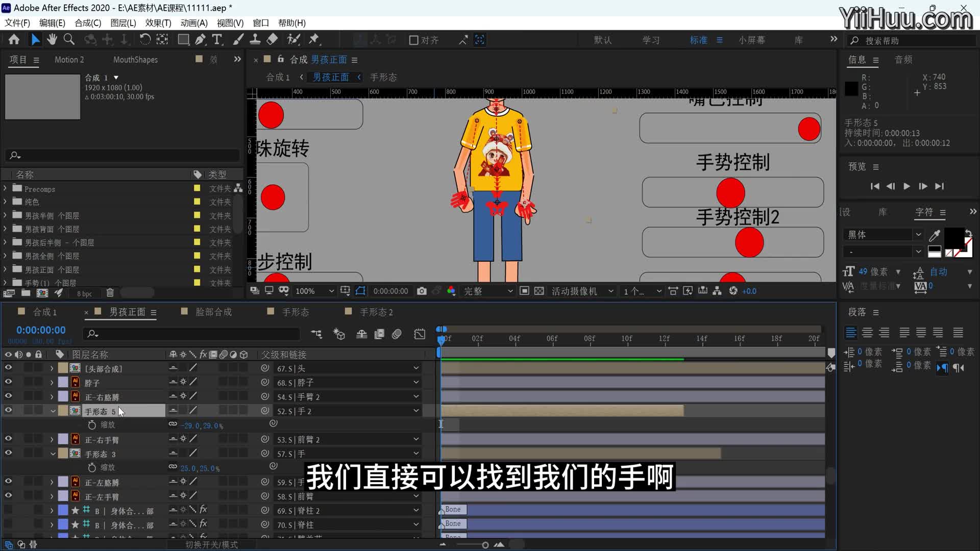Screen dimensions: 980x551
Task: Expand the [头部合成] layer properties
Action: (52, 368)
